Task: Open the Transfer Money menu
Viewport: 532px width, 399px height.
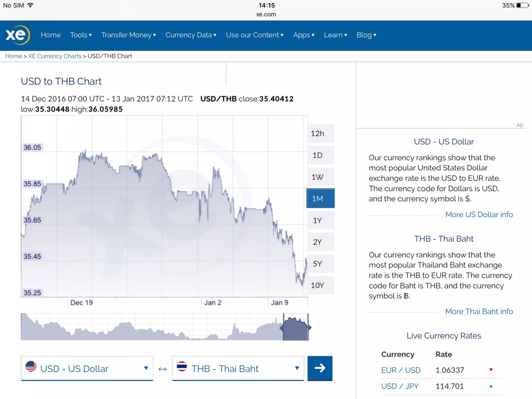Action: pos(128,35)
